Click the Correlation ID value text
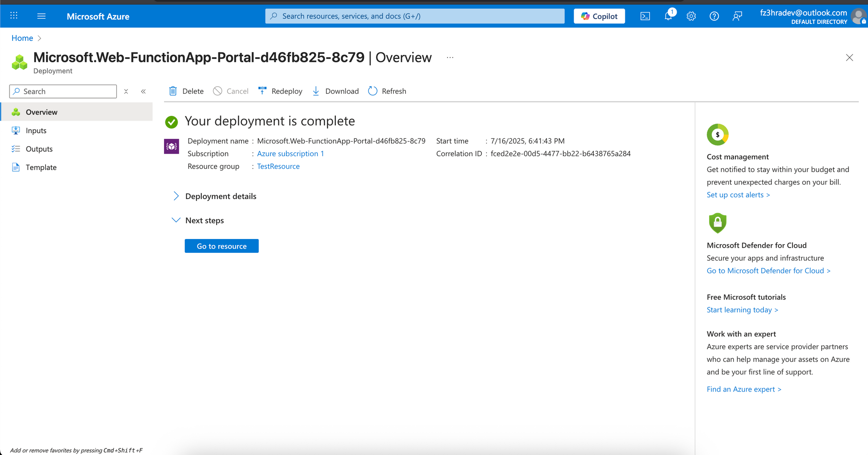 pos(560,154)
